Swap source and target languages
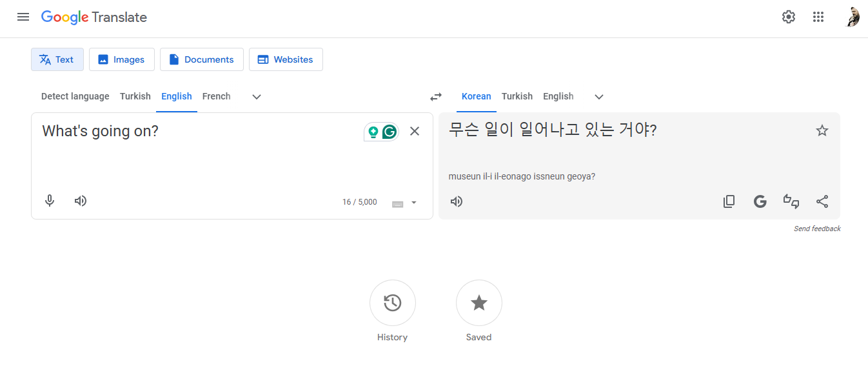This screenshot has width=868, height=379. (435, 96)
